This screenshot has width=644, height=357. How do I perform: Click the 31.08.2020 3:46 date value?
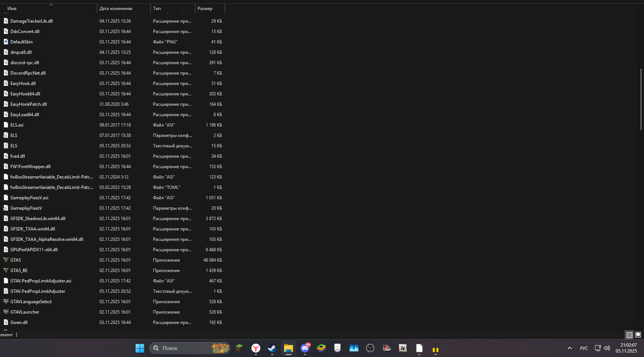114,104
